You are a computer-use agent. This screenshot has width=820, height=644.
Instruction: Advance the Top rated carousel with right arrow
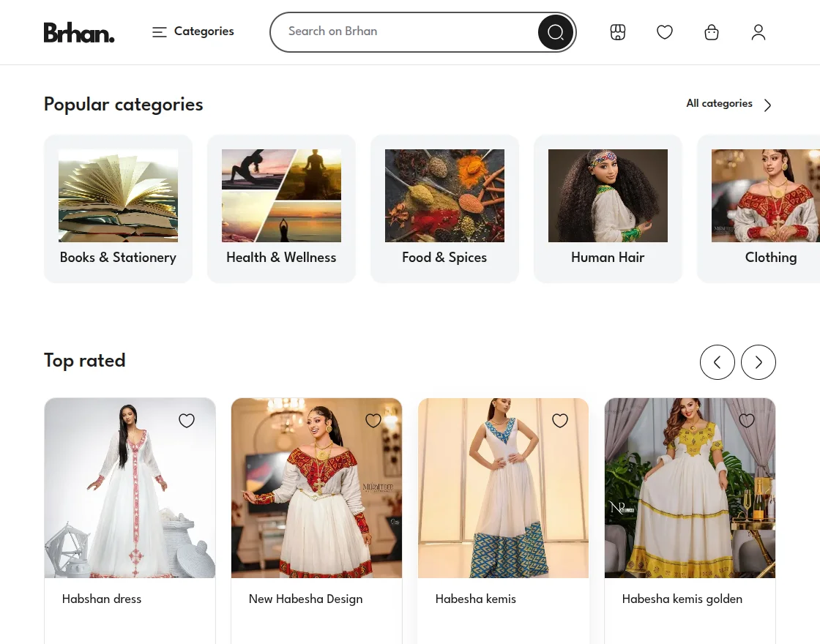tap(758, 362)
